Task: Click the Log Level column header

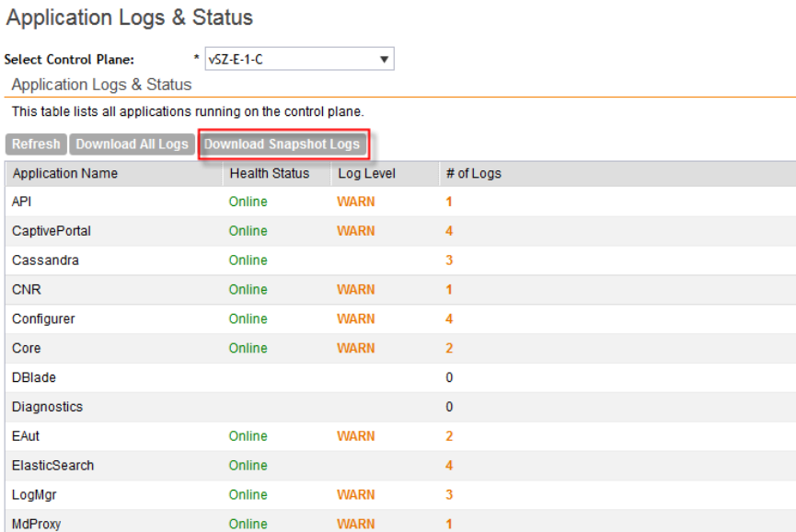Action: coord(366,173)
